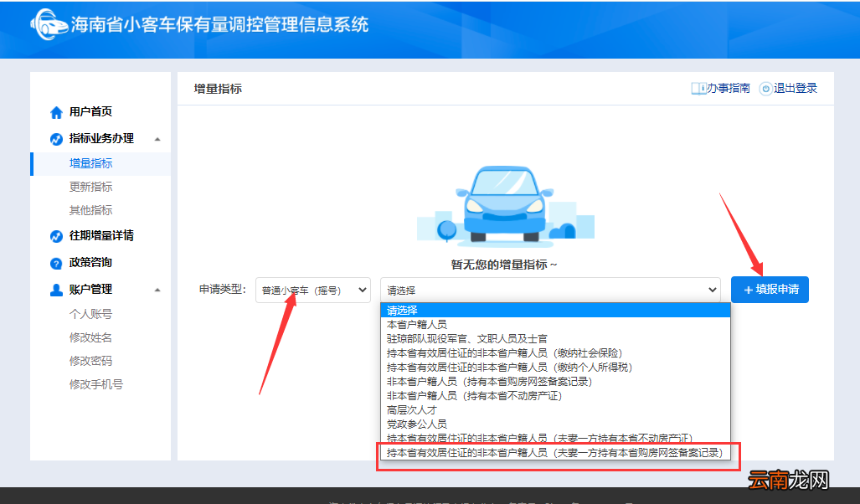Click the 申请类型 label

pos(223,290)
